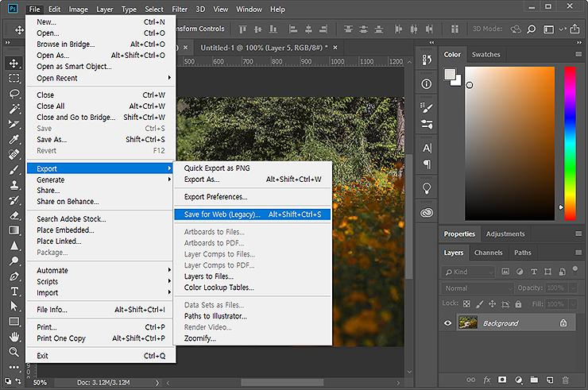
Task: Open the Opacity 100% dropdown
Action: pyautogui.click(x=573, y=288)
